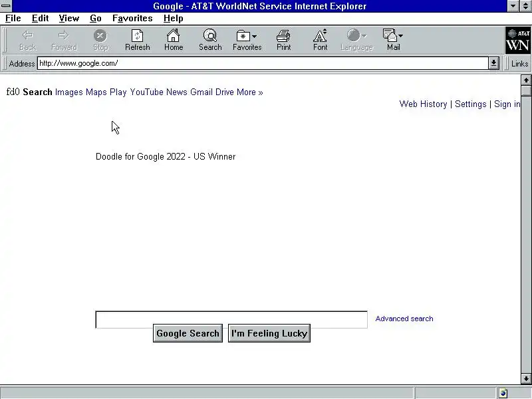Open the Settings link
The height and width of the screenshot is (399, 532).
[x=471, y=104]
